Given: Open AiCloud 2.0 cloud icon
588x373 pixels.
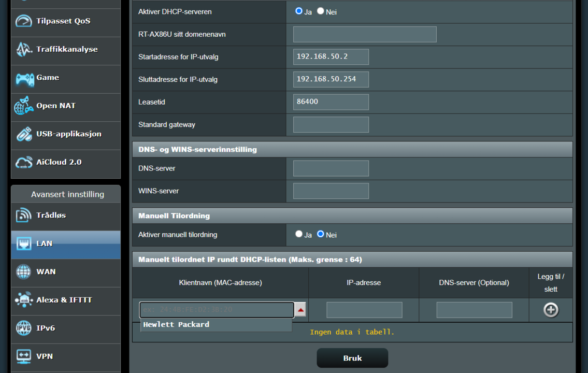Looking at the screenshot, I should (x=24, y=163).
